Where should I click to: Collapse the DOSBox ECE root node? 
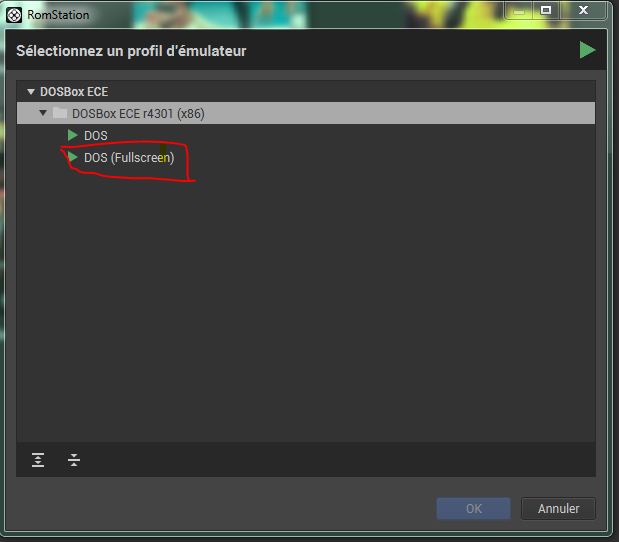[x=31, y=92]
